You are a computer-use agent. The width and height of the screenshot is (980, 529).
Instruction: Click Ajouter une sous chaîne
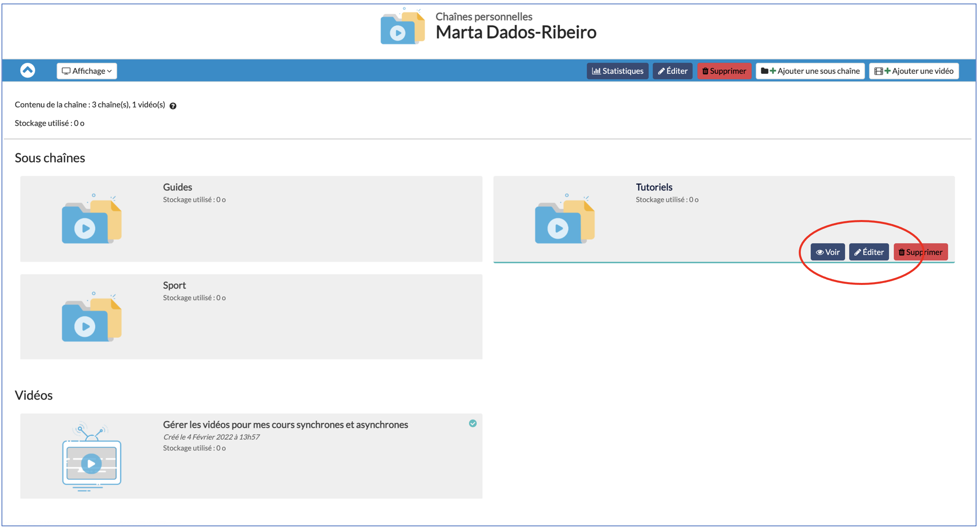pos(810,71)
